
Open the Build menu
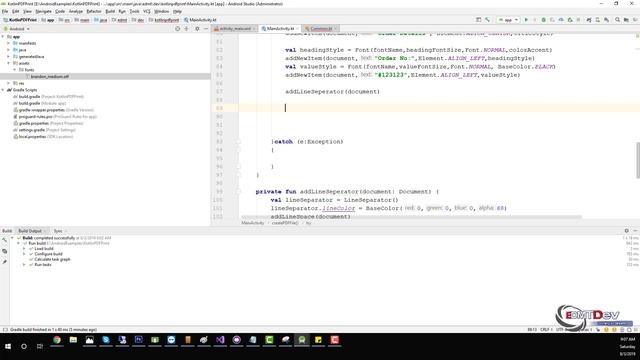click(x=110, y=11)
